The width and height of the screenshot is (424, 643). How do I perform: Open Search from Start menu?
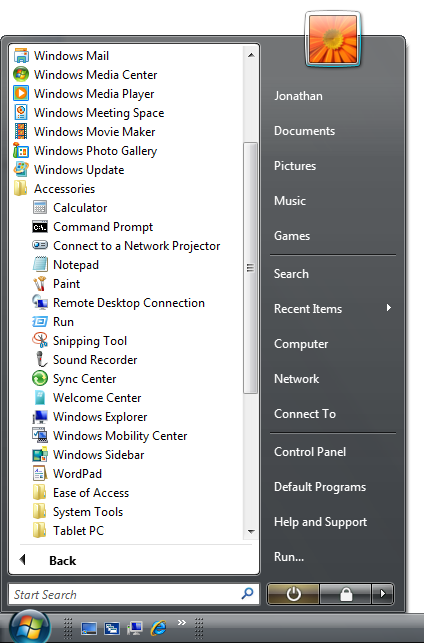(x=291, y=274)
